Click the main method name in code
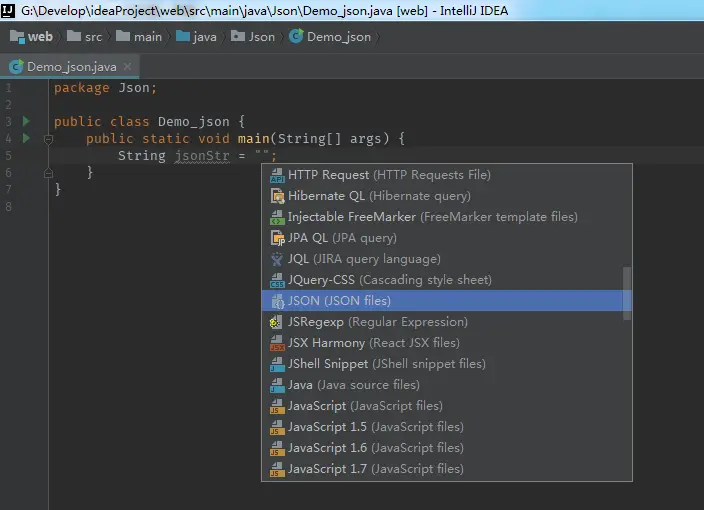This screenshot has width=704, height=510. coord(254,138)
